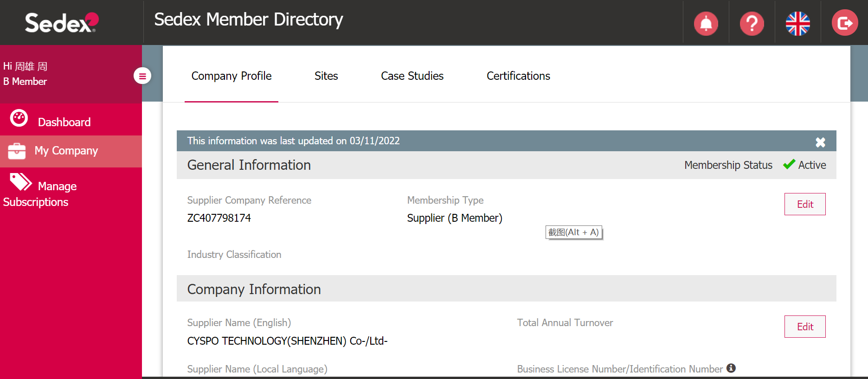Go to Dashboard in sidebar

71,120
